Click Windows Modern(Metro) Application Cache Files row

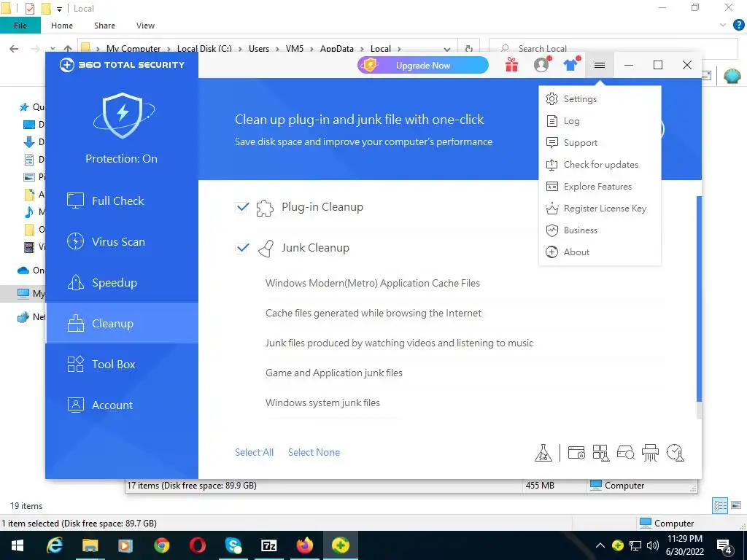(373, 284)
